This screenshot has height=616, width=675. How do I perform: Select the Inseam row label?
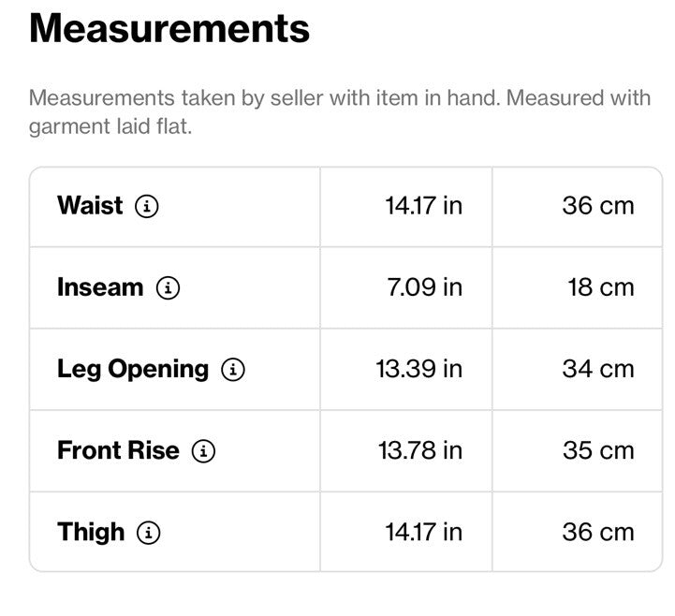pos(100,287)
